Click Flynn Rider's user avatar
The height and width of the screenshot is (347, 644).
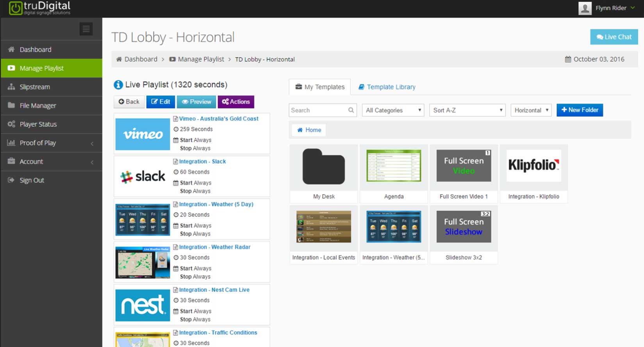click(585, 8)
